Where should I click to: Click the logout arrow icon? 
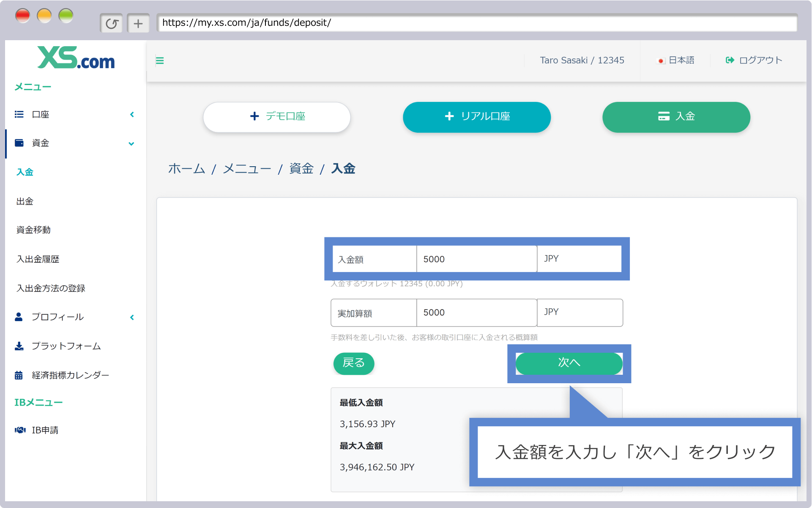730,60
